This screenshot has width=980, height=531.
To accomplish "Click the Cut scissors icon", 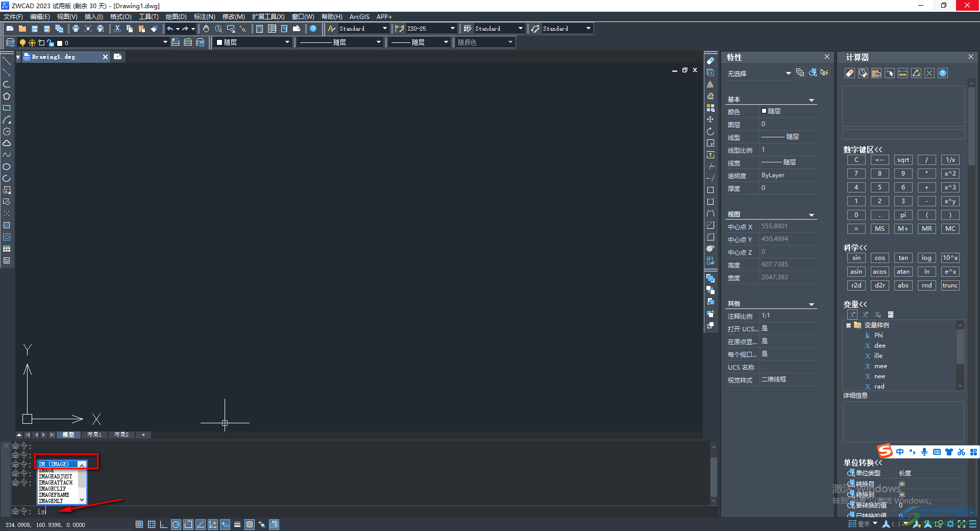I will [117, 29].
